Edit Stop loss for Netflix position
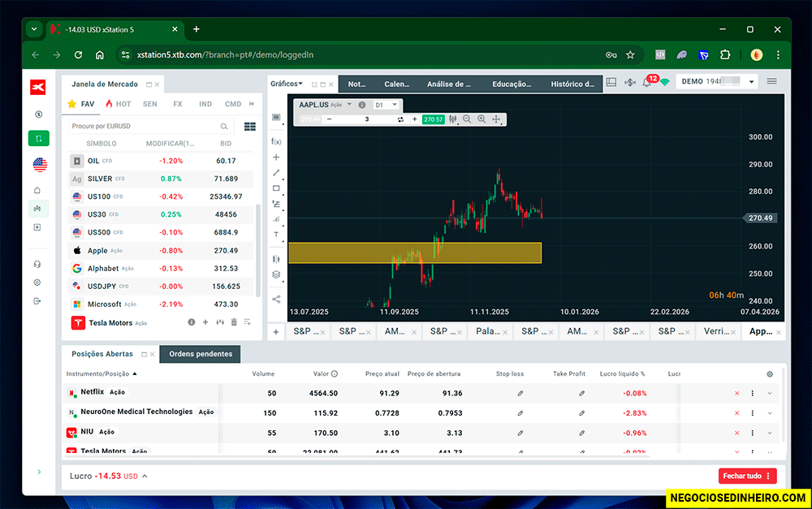Viewport: 812px width, 509px height. (520, 393)
